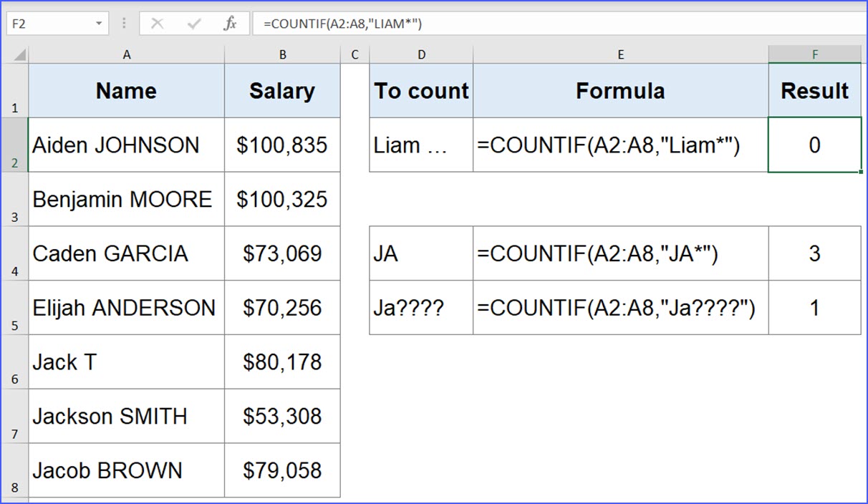The height and width of the screenshot is (504, 868).
Task: Open the Name Box dropdown arrow
Action: [99, 22]
